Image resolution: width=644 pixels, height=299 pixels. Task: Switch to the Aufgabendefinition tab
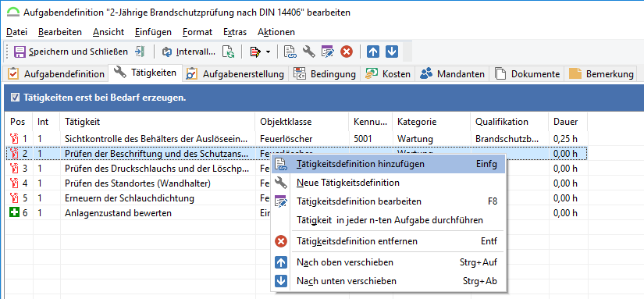[x=56, y=74]
